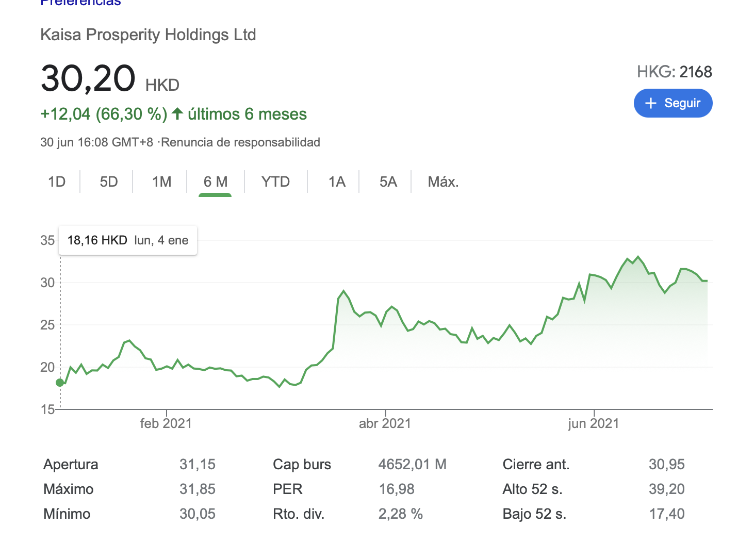This screenshot has height=560, width=754.
Task: Click the Bajo 52 s. value 17,40
Action: (667, 514)
